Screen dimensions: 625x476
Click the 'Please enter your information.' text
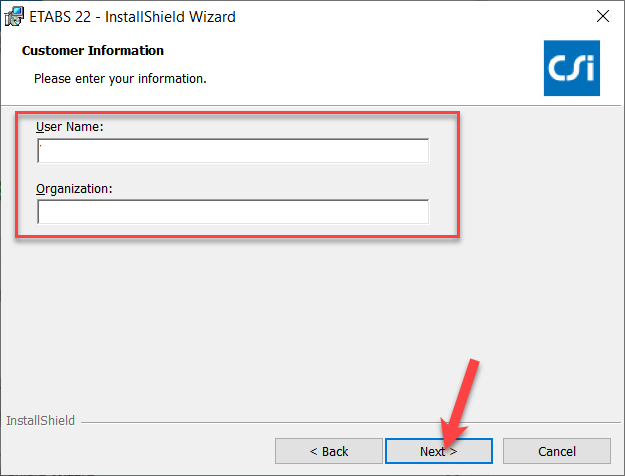click(120, 78)
